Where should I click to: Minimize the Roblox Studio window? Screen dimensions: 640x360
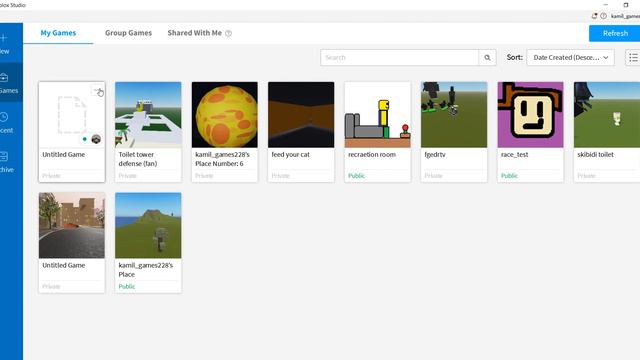click(x=606, y=5)
